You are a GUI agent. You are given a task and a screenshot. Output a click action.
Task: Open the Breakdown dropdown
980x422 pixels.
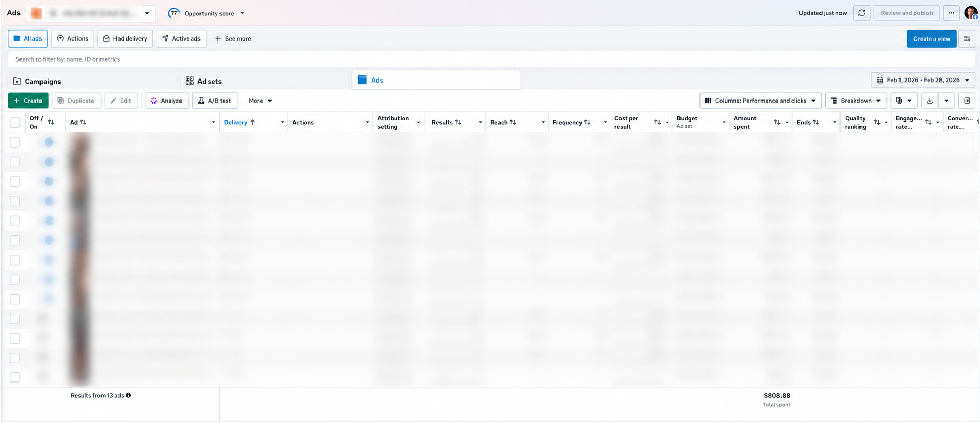coord(856,101)
